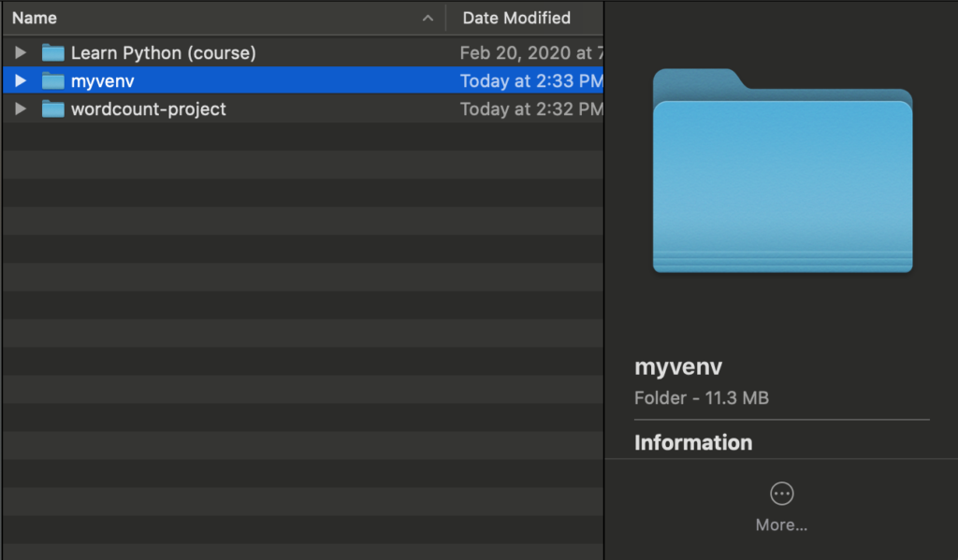This screenshot has height=560, width=958.
Task: Click the Feb 20, 2020 date cell
Action: [x=531, y=53]
